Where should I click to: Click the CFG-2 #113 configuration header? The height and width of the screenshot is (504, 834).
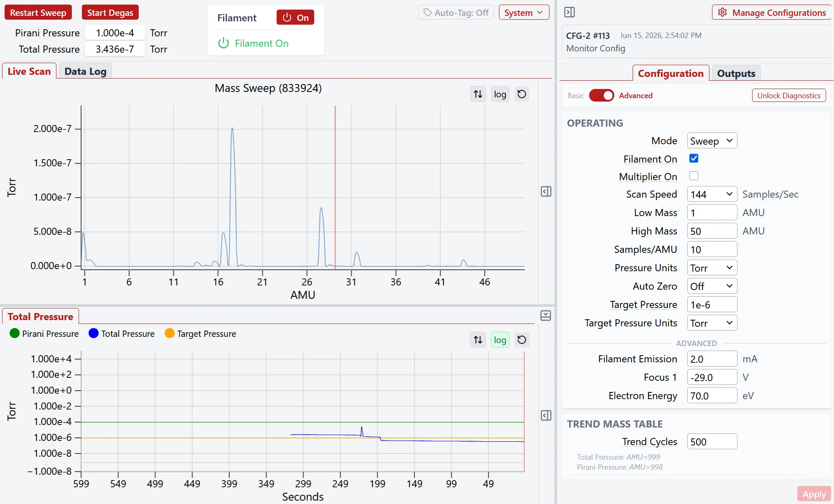[588, 36]
